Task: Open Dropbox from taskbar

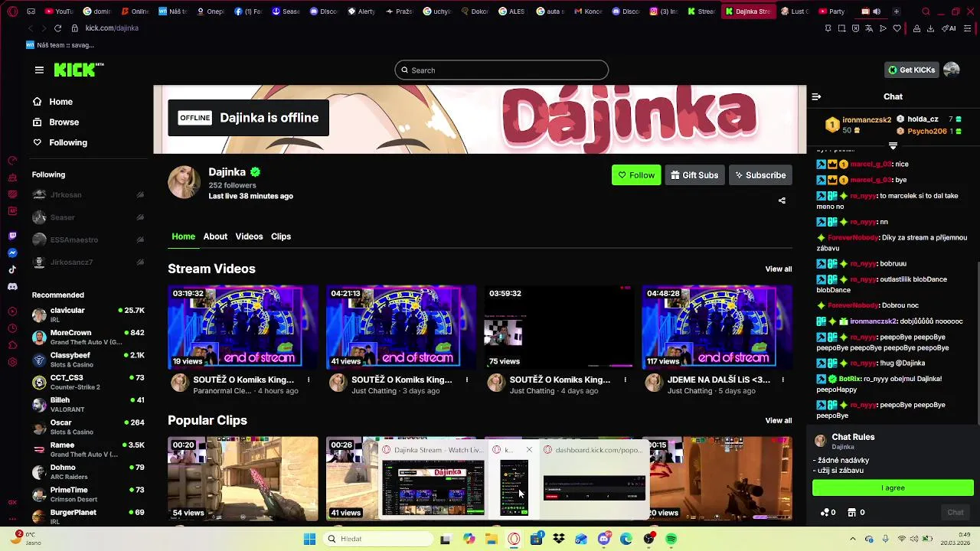Action: [559, 540]
